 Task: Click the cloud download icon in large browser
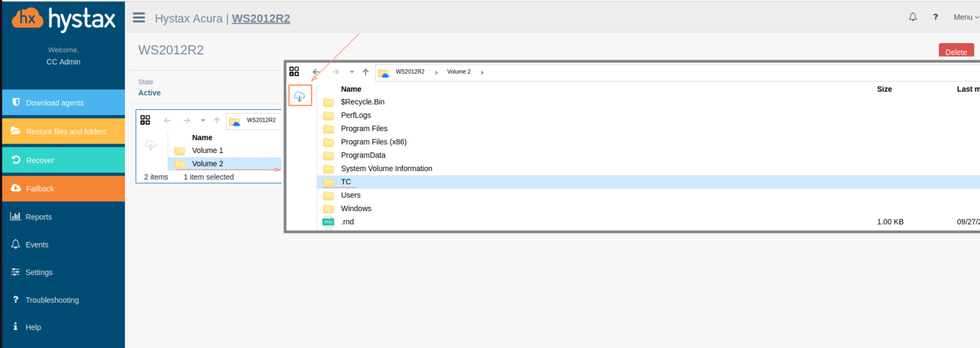click(x=300, y=96)
